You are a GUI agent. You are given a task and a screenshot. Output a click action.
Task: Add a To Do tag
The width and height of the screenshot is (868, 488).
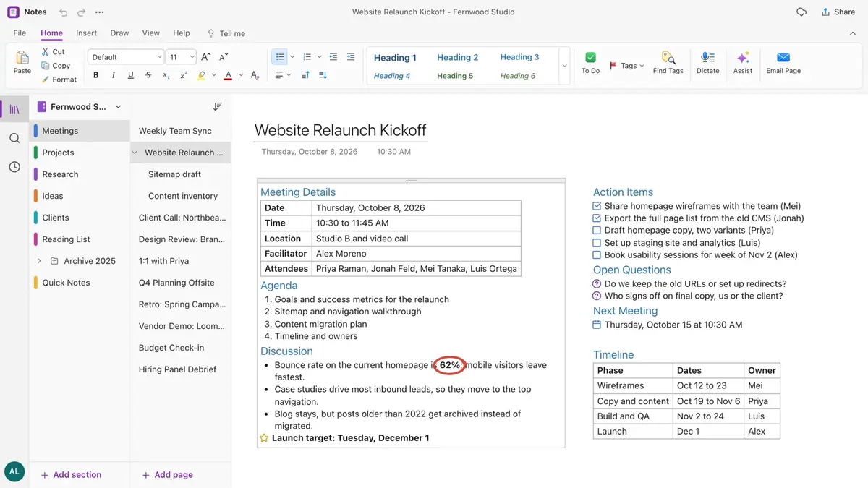coord(590,62)
